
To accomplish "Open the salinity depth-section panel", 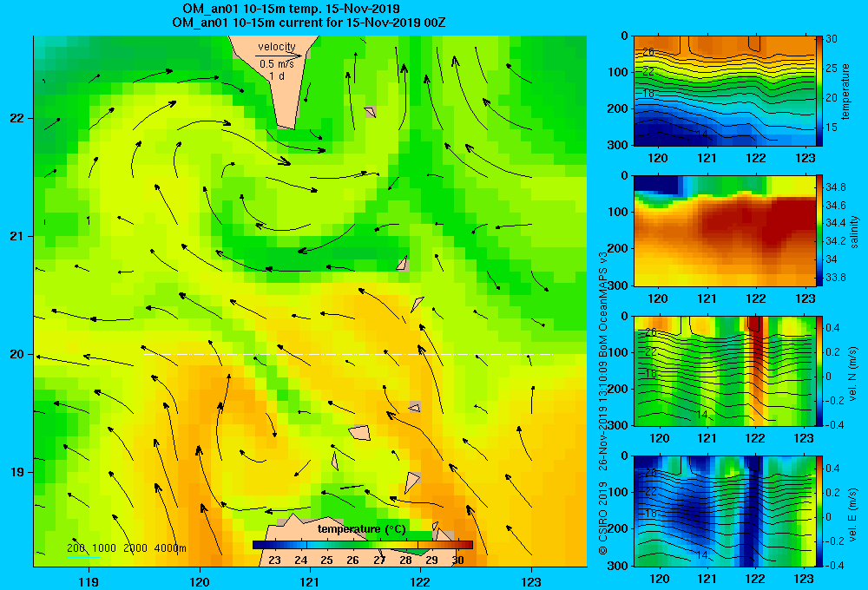I will (x=725, y=231).
